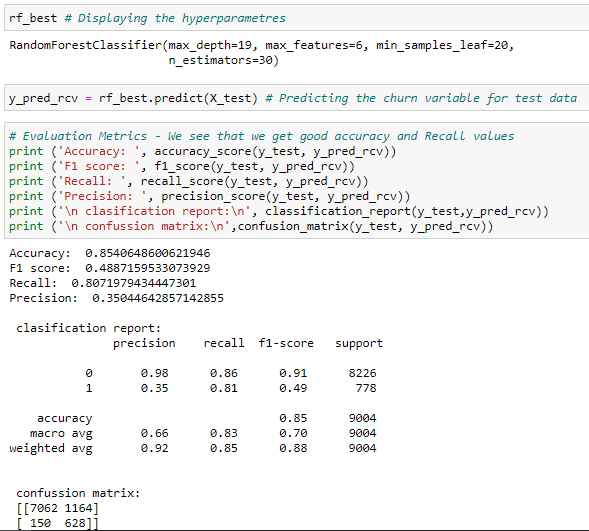Click the classification_report print line

tap(279, 211)
